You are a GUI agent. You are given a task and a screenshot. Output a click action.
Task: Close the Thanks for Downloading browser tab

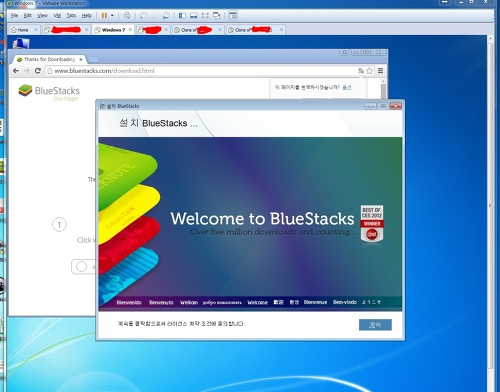81,59
